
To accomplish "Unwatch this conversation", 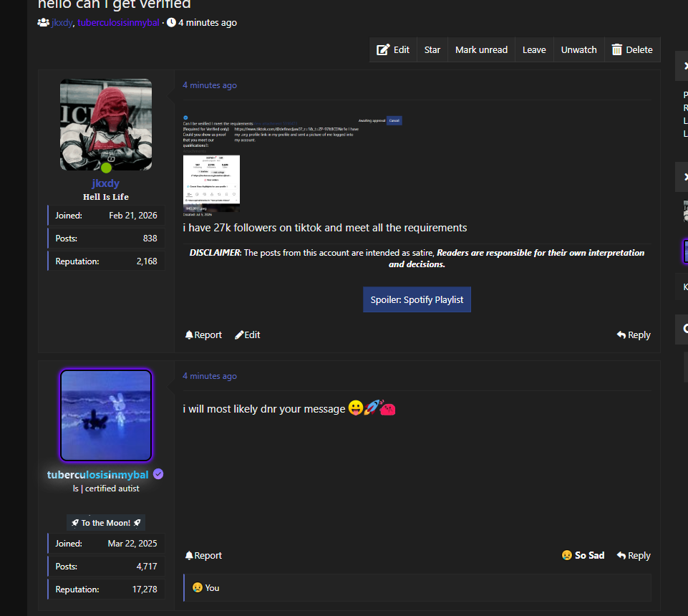I will tap(578, 49).
